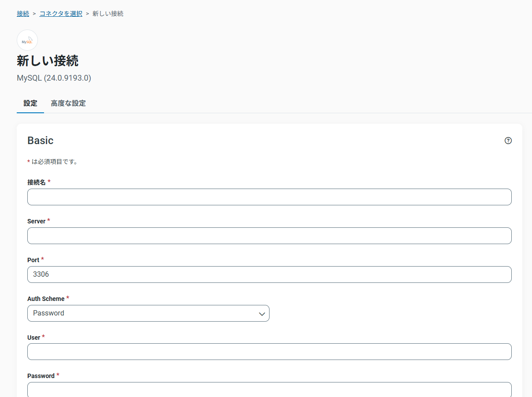Click the 新しい接続 page heading
Screen dimensions: 532x397
pyautogui.click(x=48, y=61)
